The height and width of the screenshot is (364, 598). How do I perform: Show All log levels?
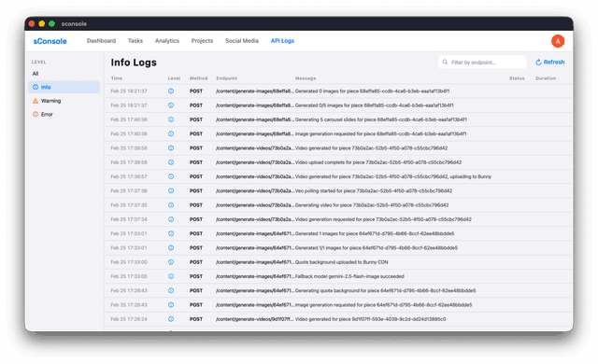(36, 74)
